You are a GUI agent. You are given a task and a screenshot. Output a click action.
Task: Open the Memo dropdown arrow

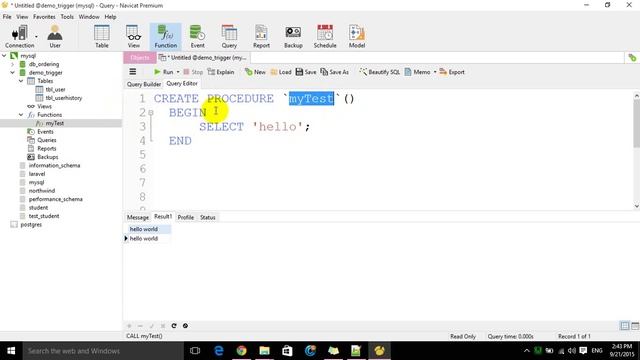pos(435,72)
